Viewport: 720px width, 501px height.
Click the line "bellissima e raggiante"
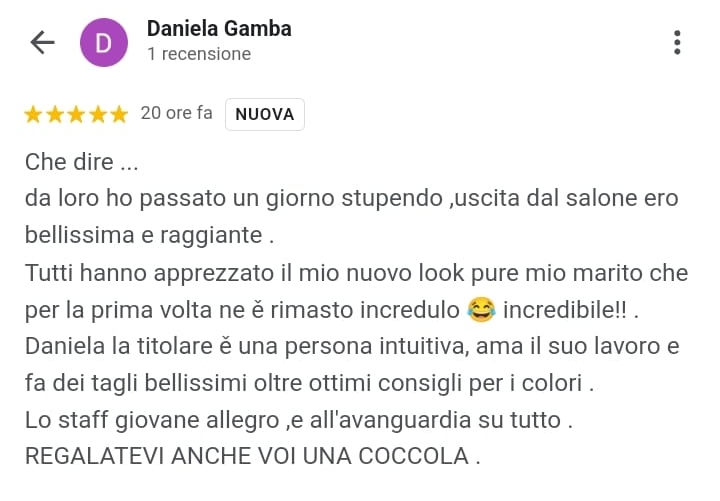(149, 236)
